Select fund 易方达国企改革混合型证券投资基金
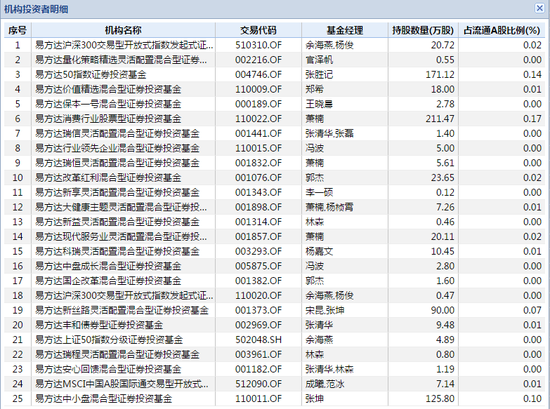The height and width of the screenshot is (409, 550). click(108, 281)
